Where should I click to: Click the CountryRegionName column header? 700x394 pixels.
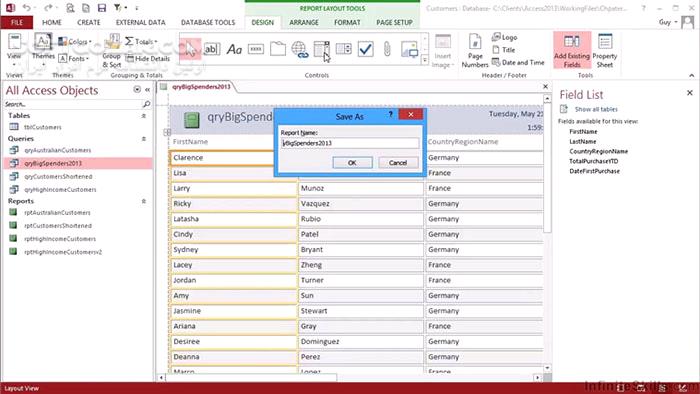463,141
